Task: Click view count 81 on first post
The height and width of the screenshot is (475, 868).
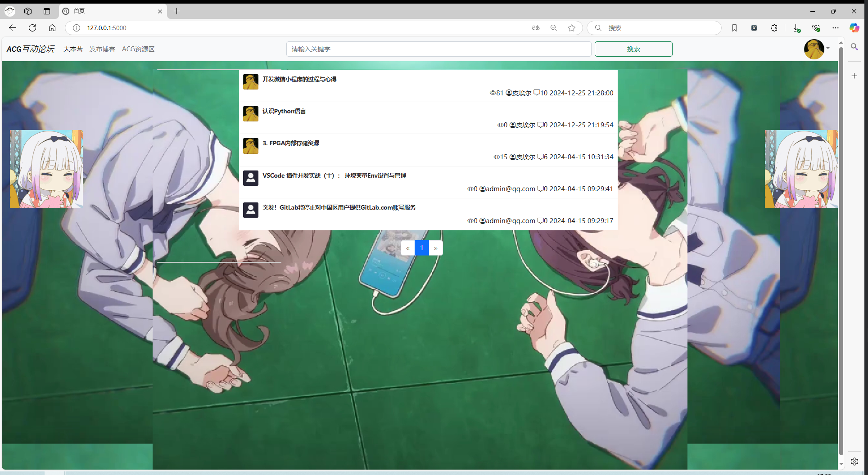Action: (x=497, y=93)
